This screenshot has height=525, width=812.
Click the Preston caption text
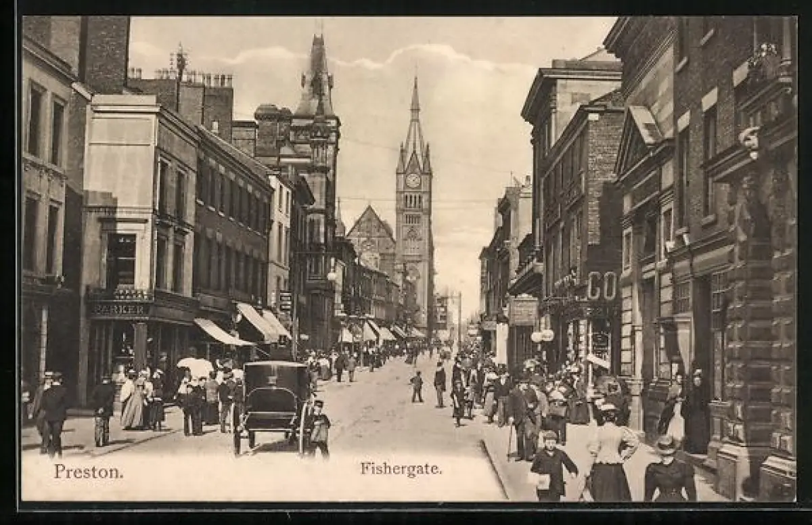tap(88, 472)
